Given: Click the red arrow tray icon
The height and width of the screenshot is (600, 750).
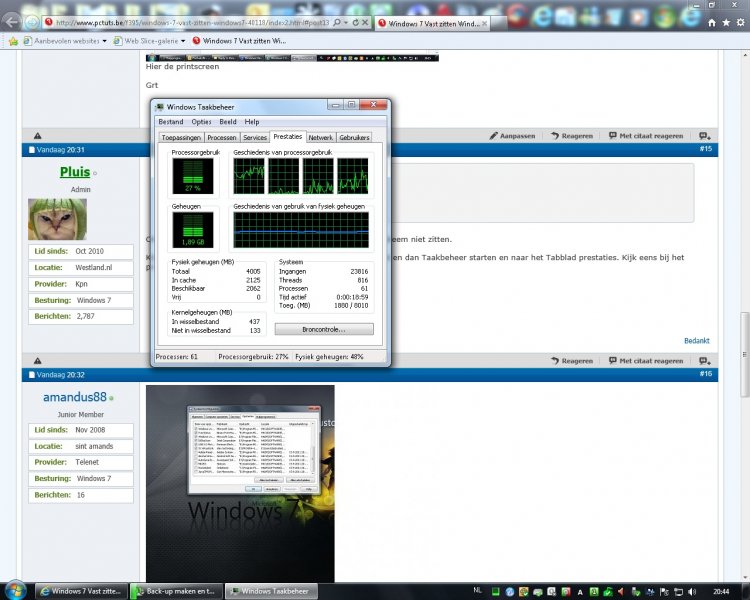Looking at the screenshot, I should [x=621, y=592].
